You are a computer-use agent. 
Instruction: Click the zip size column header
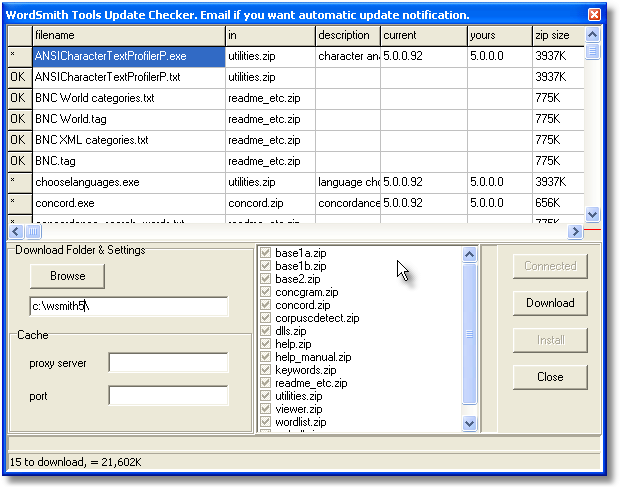click(558, 35)
